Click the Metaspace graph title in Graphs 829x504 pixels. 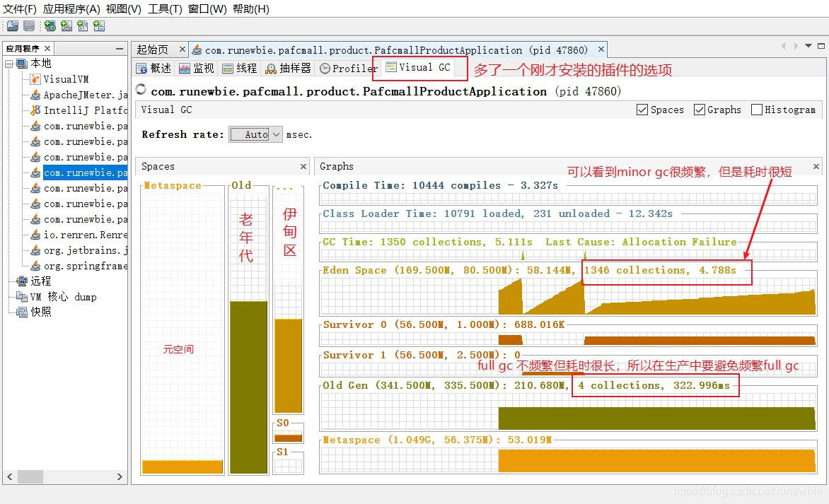tap(437, 440)
